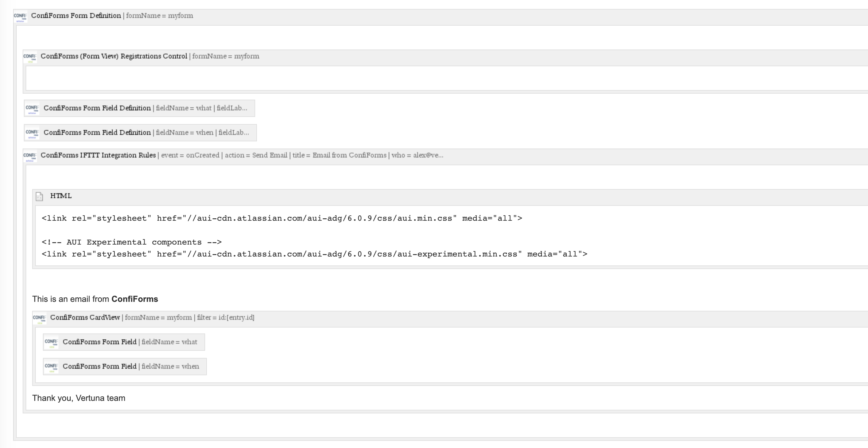
Task: Click the icon of Form Field 'what' macro
Action: coord(51,342)
